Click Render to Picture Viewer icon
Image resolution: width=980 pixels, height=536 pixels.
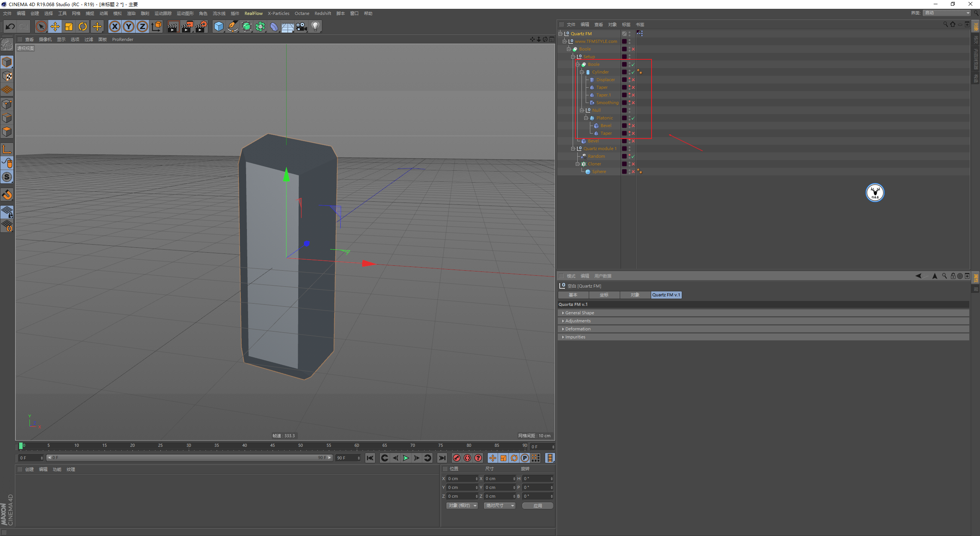click(187, 26)
